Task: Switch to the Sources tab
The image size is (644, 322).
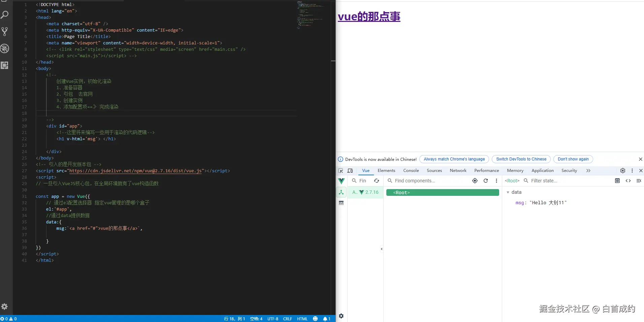Action: [x=434, y=171]
